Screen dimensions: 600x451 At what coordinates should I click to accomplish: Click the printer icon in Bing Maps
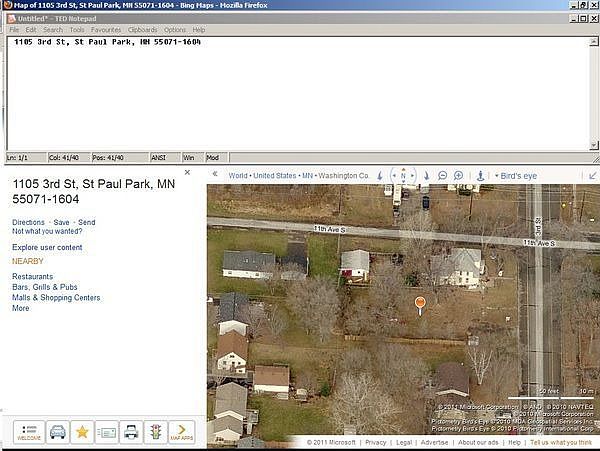pyautogui.click(x=131, y=431)
